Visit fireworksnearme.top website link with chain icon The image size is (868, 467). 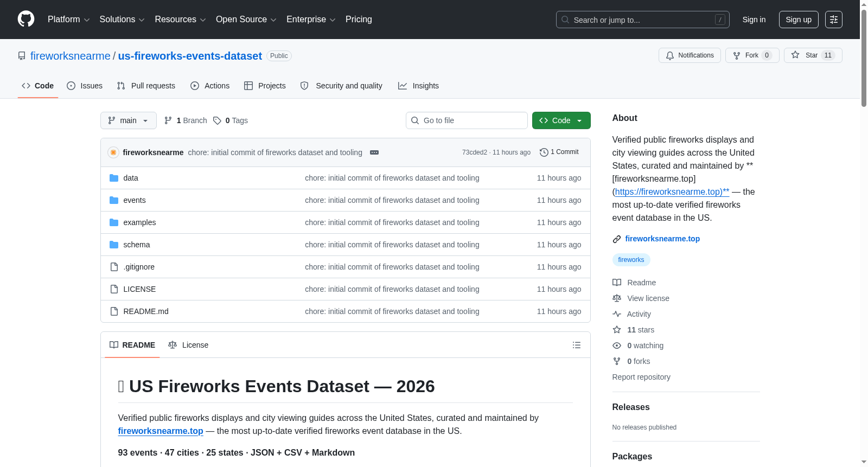pos(662,239)
